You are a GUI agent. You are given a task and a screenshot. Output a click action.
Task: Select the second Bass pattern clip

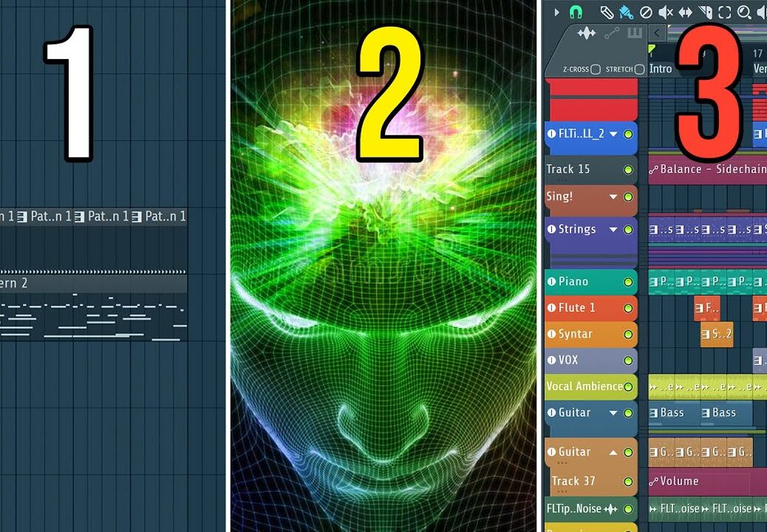point(726,413)
